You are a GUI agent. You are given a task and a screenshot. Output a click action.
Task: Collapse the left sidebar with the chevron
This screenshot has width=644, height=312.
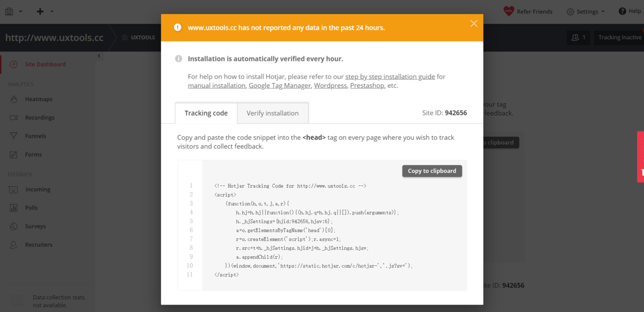pyautogui.click(x=99, y=56)
